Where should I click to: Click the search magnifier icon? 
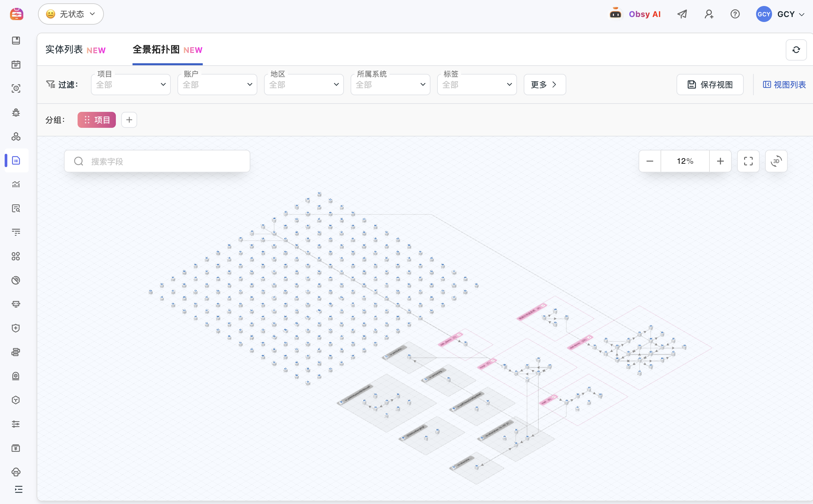coord(79,161)
